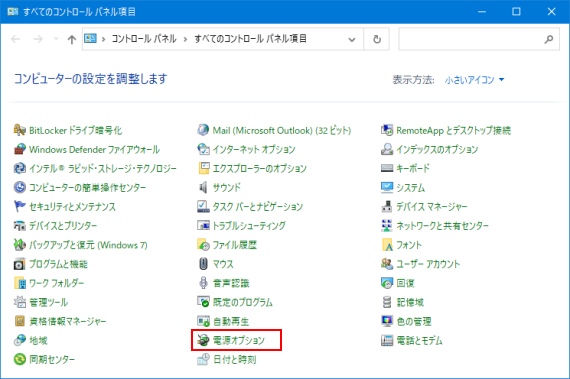Click the 電源オプション power icon
This screenshot has height=379, width=570.
click(203, 340)
